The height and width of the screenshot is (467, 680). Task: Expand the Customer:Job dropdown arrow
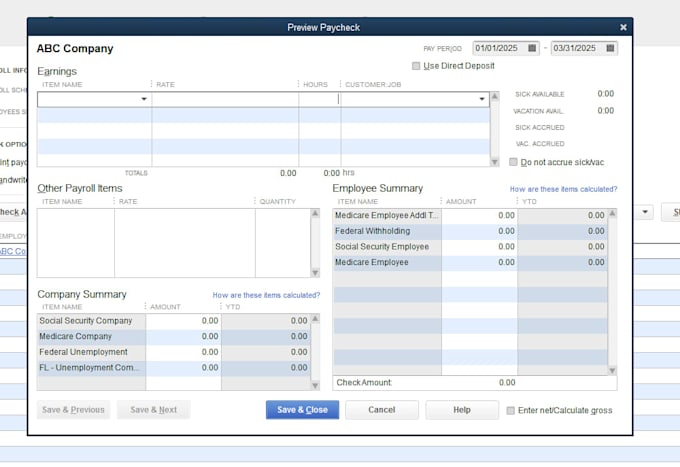pyautogui.click(x=482, y=99)
